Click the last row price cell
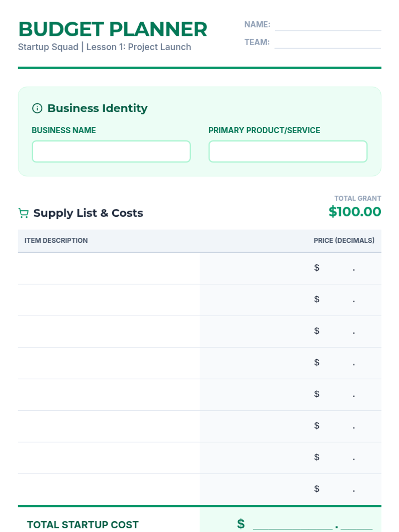 point(336,489)
